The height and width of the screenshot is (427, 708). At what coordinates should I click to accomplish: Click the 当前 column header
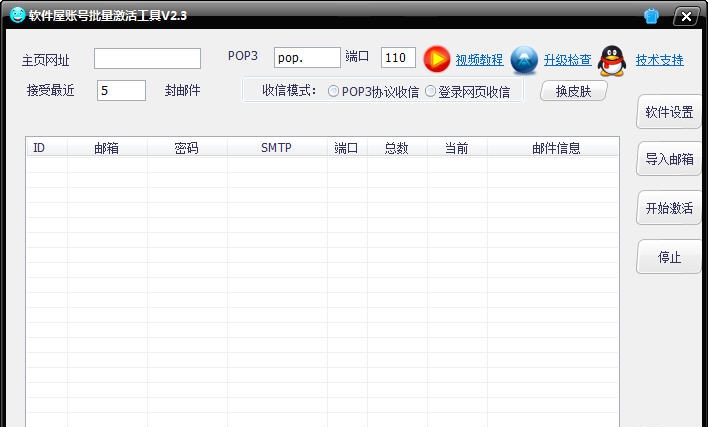[x=457, y=148]
